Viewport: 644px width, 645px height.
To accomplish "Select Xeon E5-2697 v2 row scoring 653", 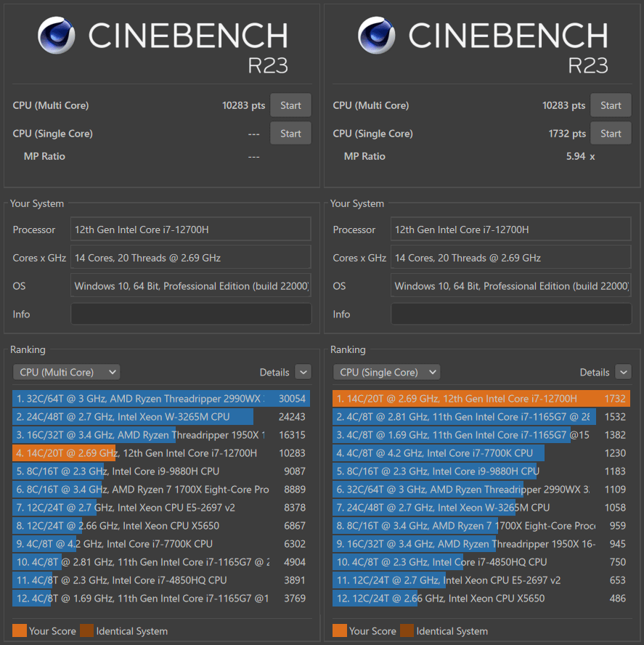I will 481,580.
